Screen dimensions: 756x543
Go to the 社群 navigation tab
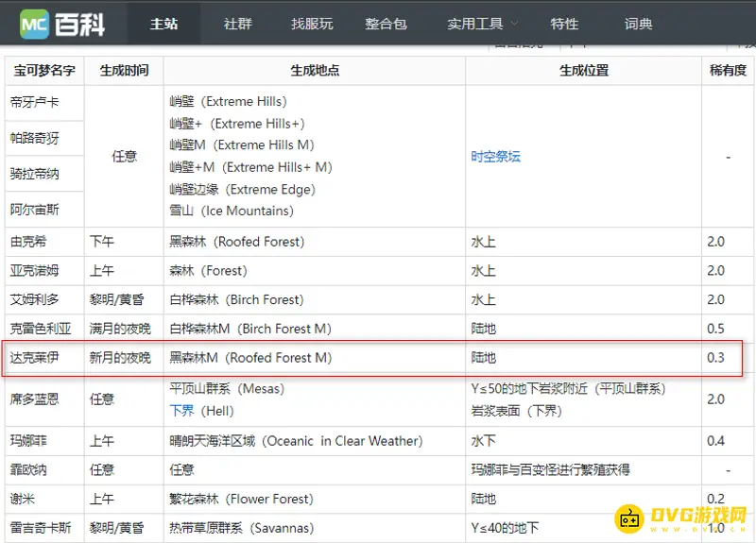point(238,24)
